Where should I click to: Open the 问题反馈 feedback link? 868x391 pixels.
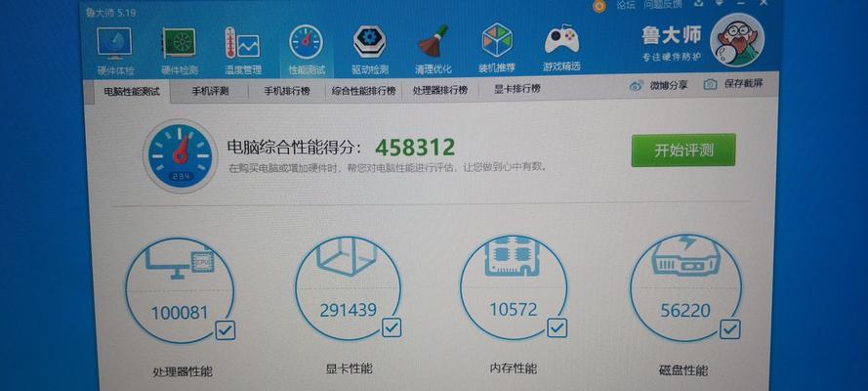tap(662, 5)
